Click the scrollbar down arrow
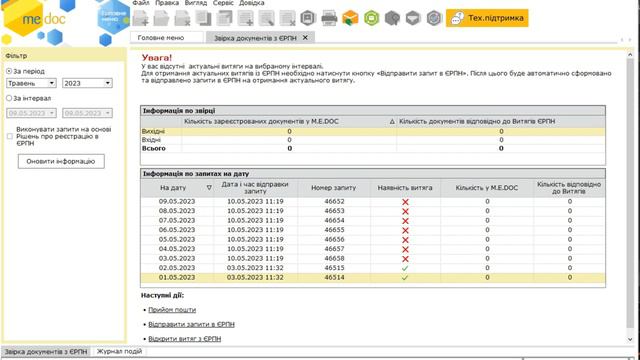640x360 pixels. tap(630, 339)
